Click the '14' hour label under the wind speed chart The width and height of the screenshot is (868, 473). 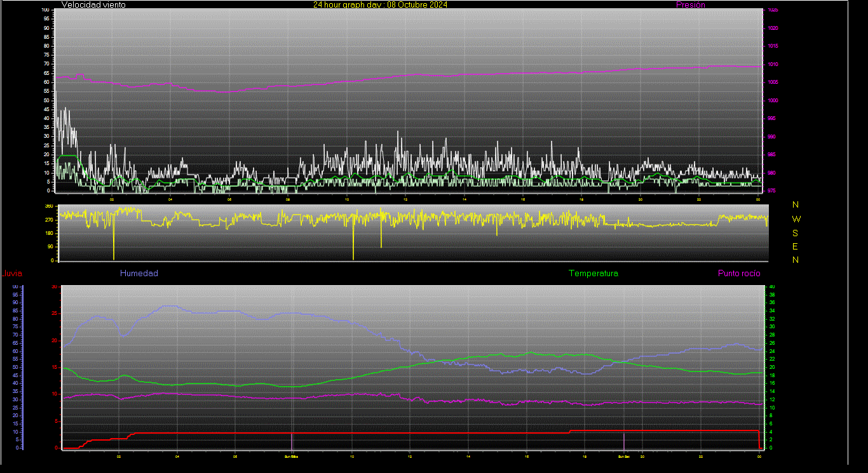click(x=465, y=199)
